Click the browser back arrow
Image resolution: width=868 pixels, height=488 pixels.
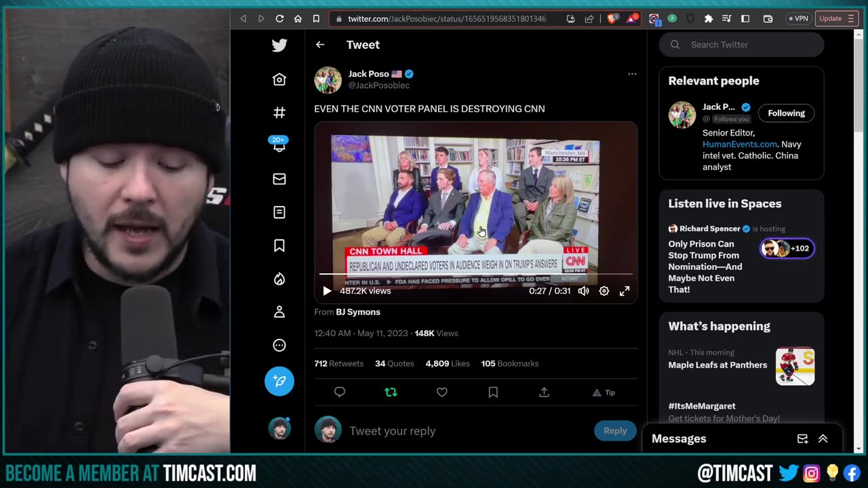click(x=243, y=19)
